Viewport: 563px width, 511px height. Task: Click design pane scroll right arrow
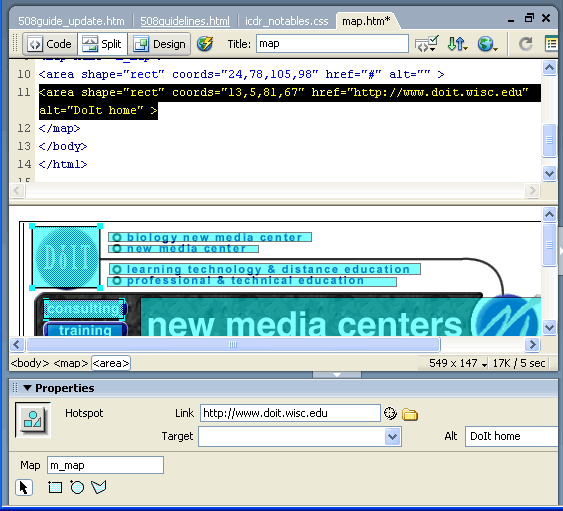[x=532, y=345]
